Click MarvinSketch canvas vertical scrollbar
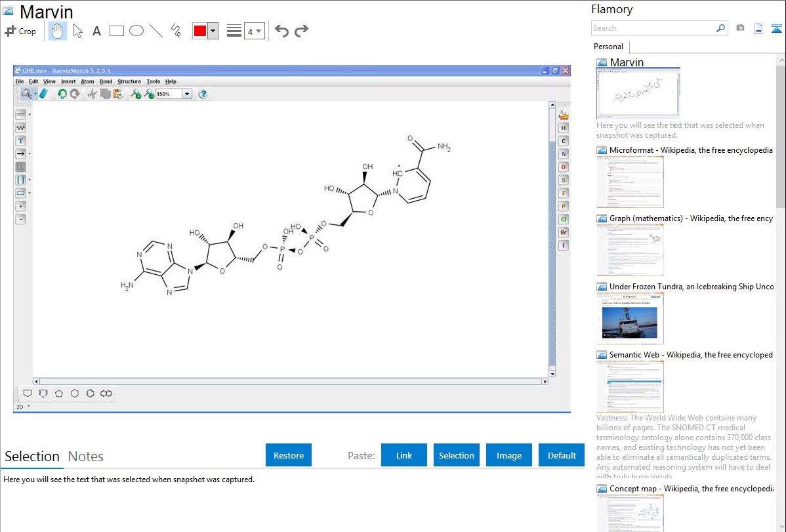Viewport: 786px width, 532px height. pos(552,239)
